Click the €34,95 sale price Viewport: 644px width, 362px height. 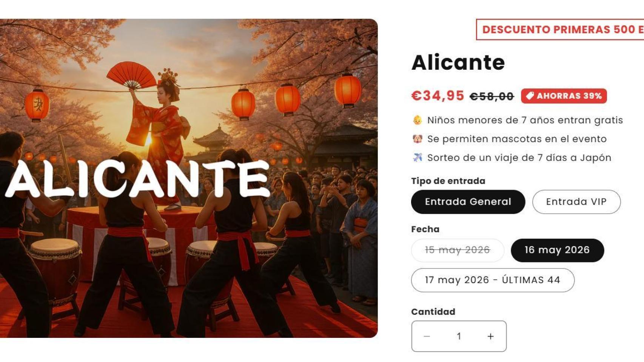[438, 96]
